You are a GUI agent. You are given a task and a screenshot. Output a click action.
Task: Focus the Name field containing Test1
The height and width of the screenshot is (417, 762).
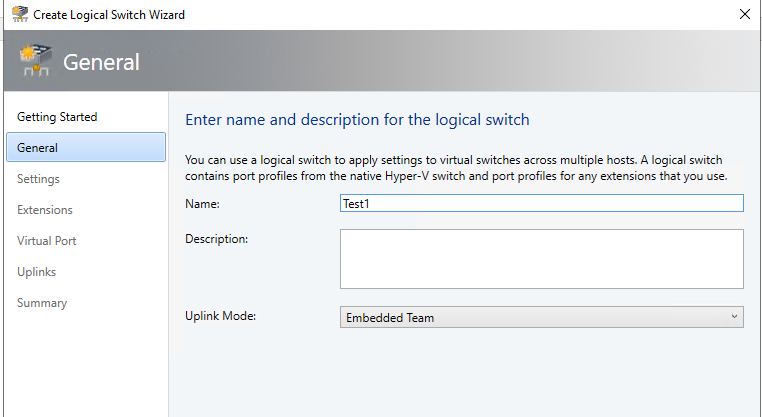coord(541,203)
